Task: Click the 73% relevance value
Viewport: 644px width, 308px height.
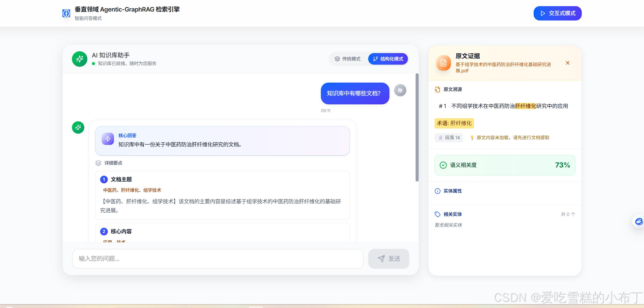Action: click(562, 165)
